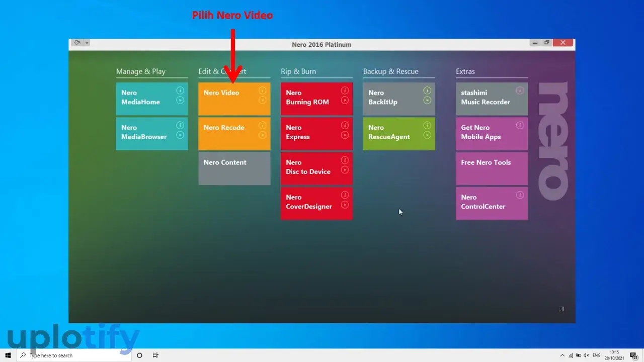Show info for Nero MediaHome

(180, 90)
